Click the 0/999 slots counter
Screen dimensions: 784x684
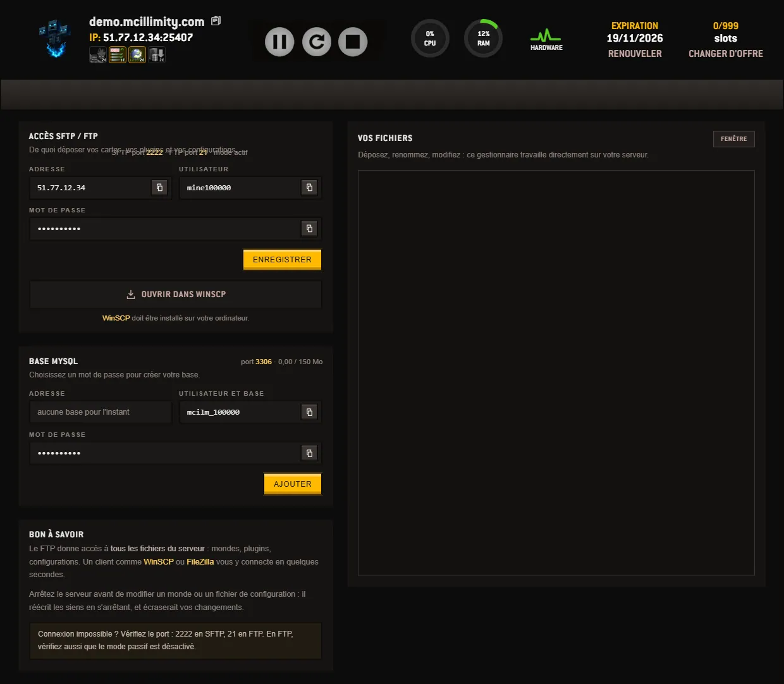(x=726, y=32)
